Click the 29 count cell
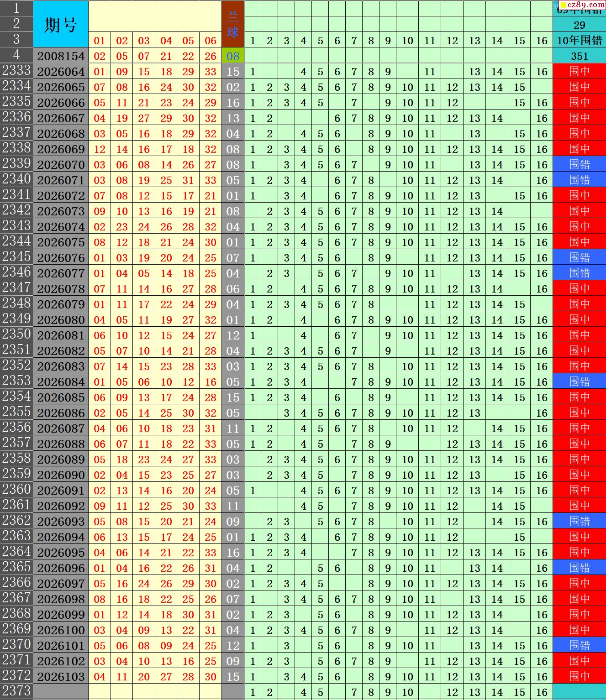606x700 pixels. pyautogui.click(x=579, y=25)
